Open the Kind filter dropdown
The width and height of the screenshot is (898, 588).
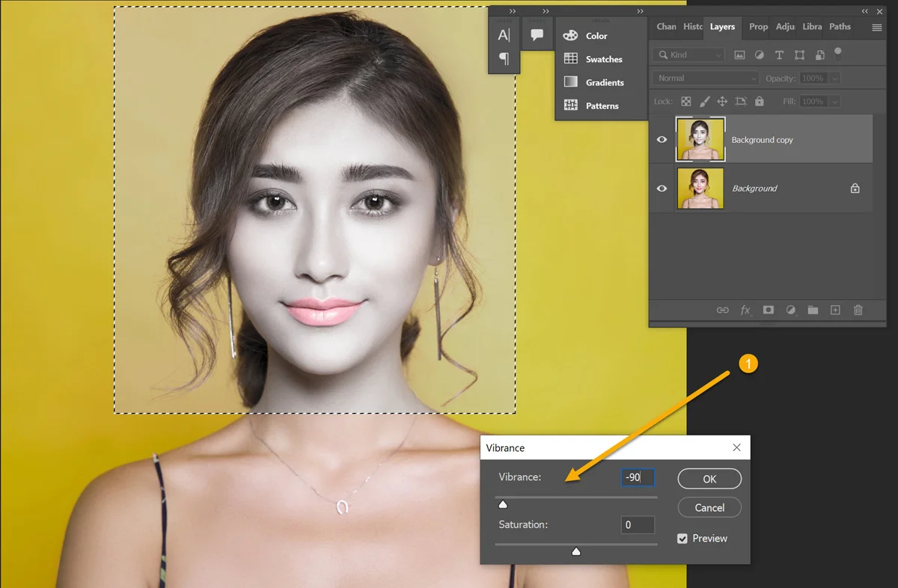point(688,55)
